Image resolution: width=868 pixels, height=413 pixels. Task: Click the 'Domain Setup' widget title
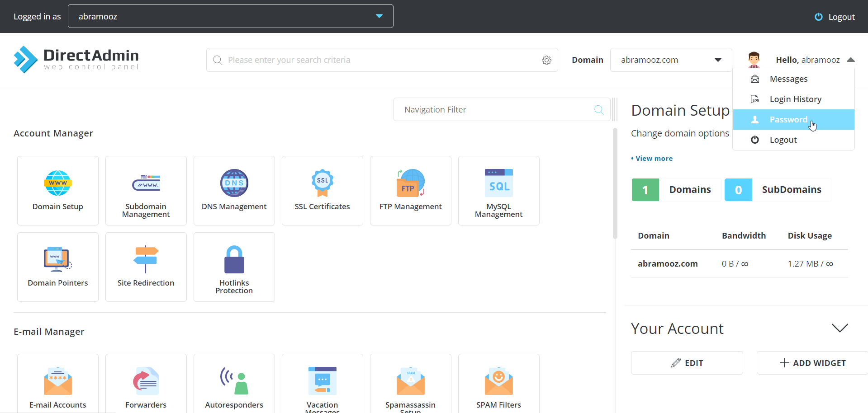point(680,110)
